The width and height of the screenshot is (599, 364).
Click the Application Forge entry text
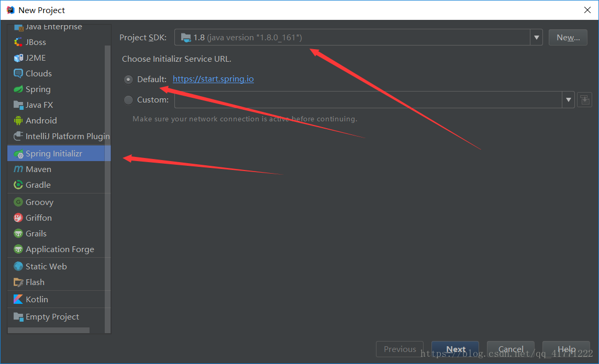click(x=60, y=249)
